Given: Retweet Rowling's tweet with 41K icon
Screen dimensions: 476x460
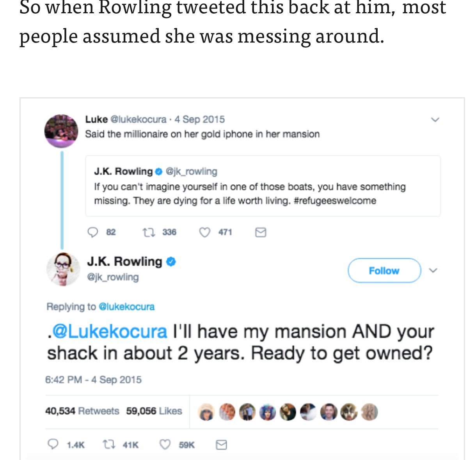Looking at the screenshot, I should tap(108, 444).
